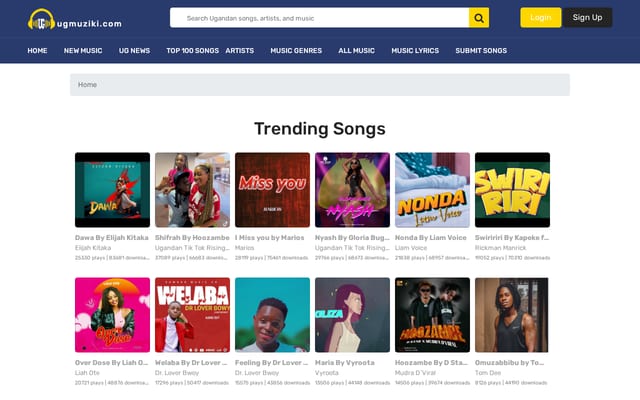Click title link Over Dose By Liah O...
The height and width of the screenshot is (400, 640).
coord(111,362)
